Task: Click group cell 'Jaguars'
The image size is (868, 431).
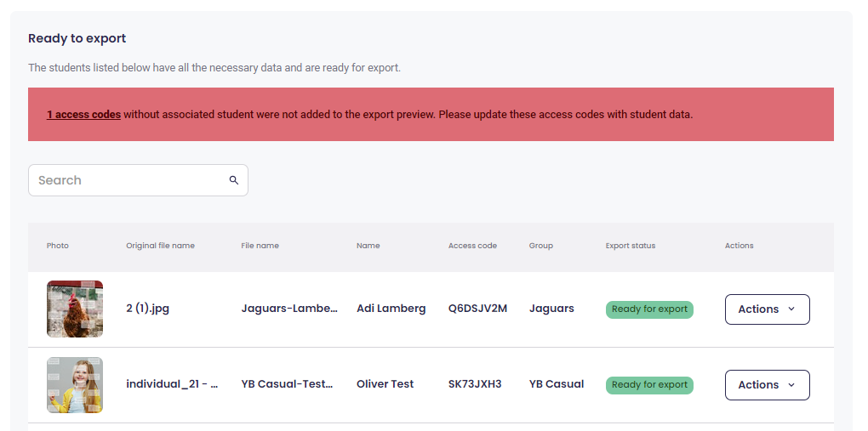Action: point(551,309)
